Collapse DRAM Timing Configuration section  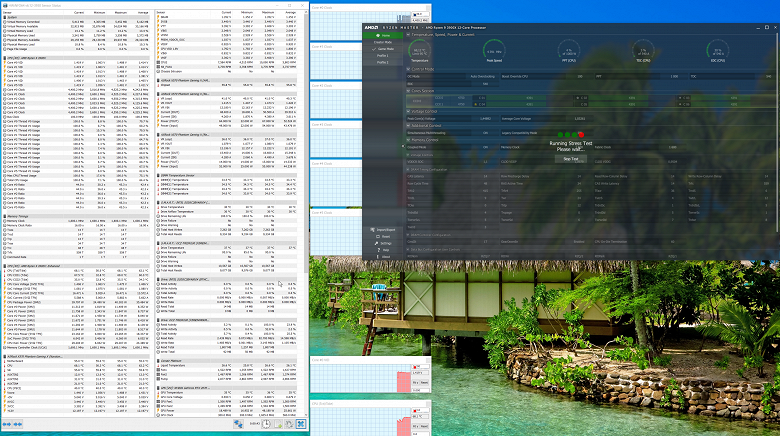coord(408,169)
